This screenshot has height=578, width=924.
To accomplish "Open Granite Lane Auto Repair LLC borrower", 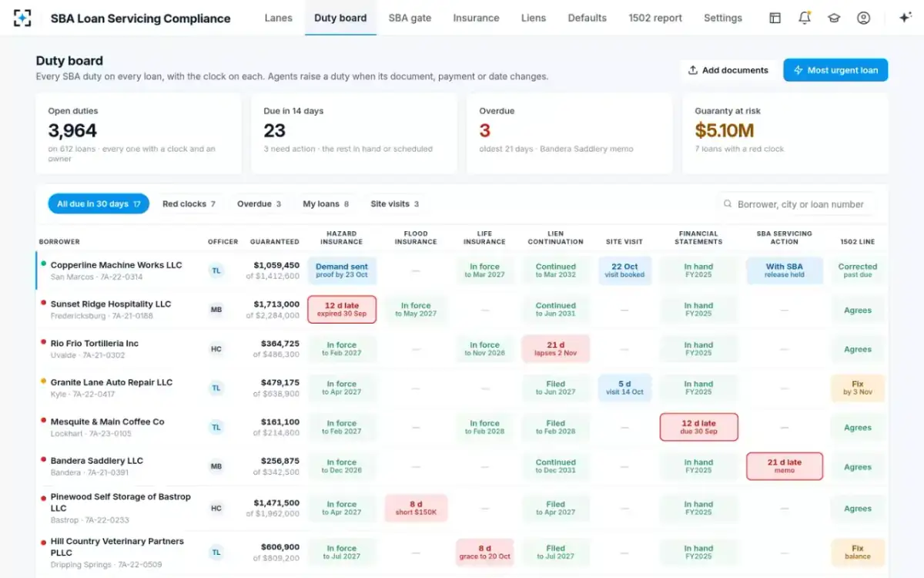I will tap(112, 382).
